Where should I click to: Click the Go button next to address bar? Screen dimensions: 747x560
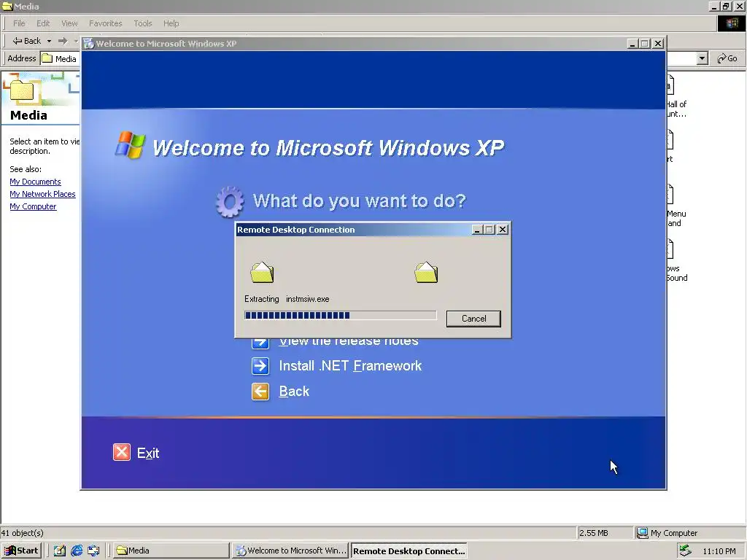point(727,58)
